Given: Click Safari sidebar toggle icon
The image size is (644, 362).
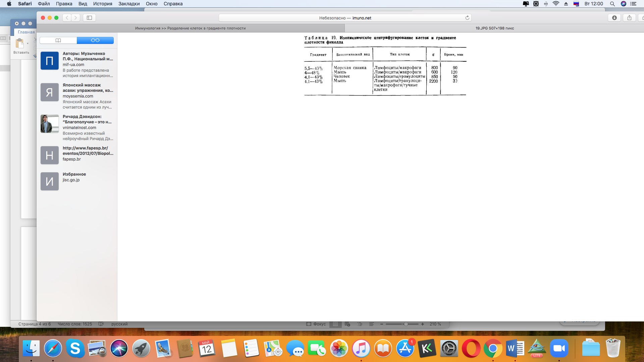Looking at the screenshot, I should 89,18.
